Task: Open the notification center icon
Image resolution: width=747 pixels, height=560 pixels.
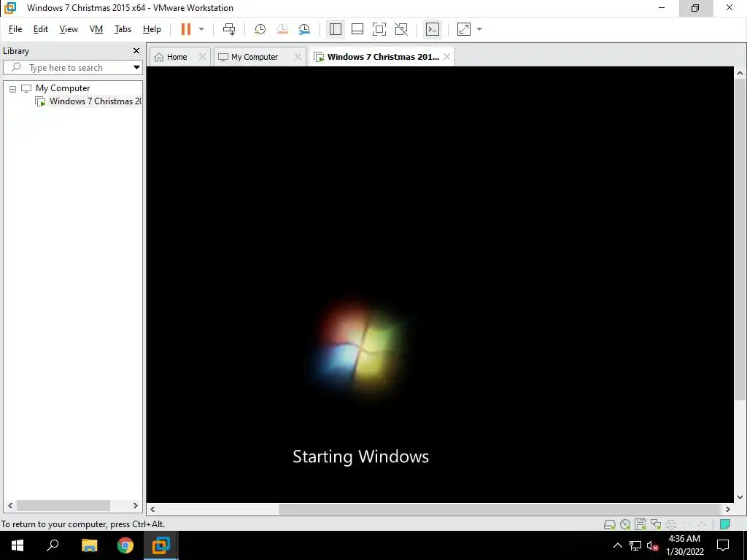Action: click(723, 545)
